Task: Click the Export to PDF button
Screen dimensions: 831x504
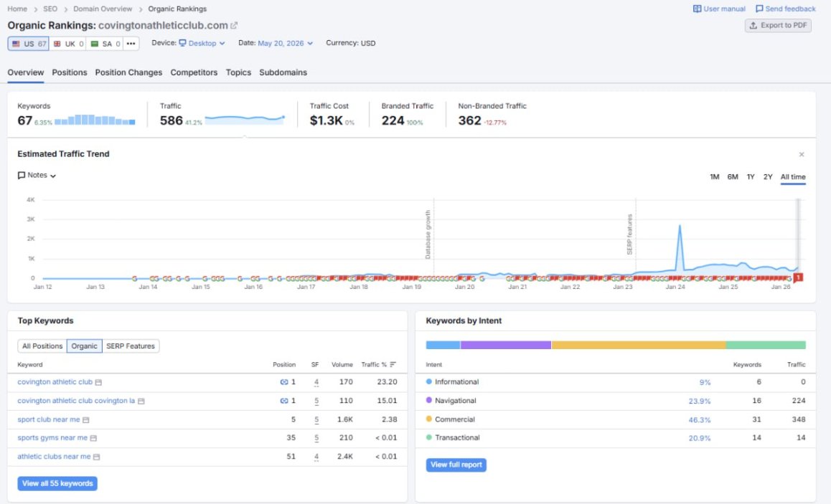Action: click(778, 25)
